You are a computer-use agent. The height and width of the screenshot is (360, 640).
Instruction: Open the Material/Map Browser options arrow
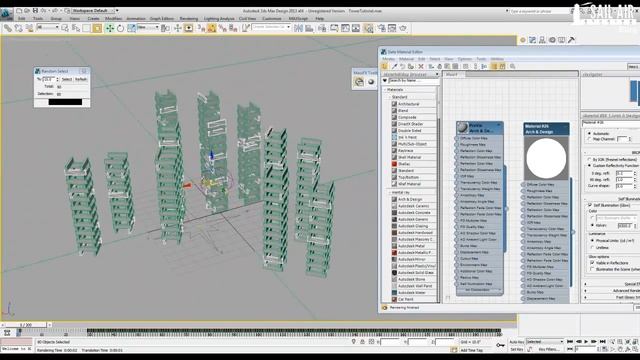(385, 81)
